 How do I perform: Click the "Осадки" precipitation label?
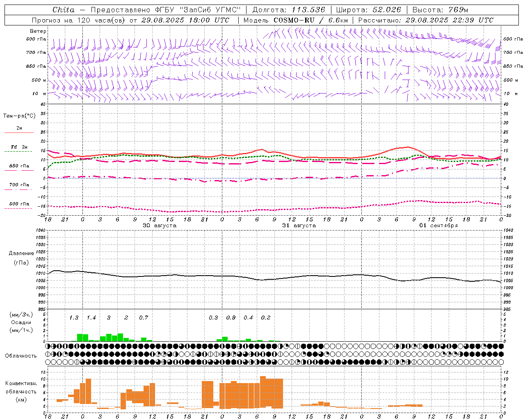coord(21,322)
